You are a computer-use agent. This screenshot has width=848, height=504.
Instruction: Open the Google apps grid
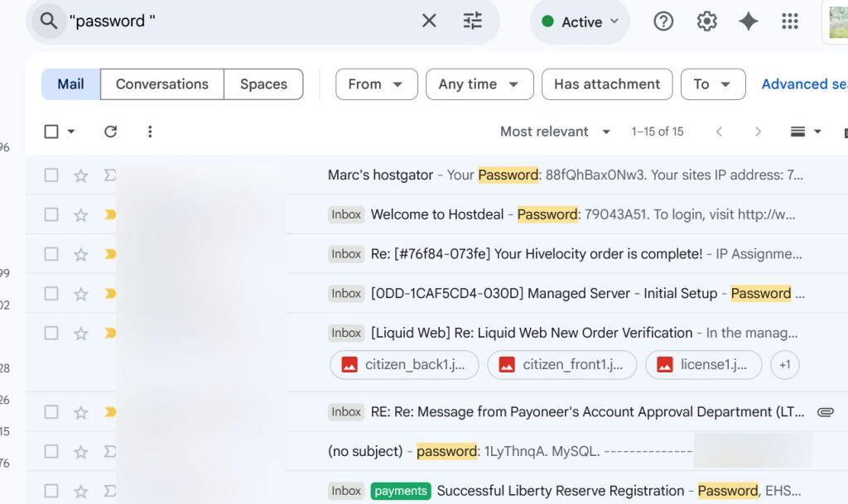[790, 22]
